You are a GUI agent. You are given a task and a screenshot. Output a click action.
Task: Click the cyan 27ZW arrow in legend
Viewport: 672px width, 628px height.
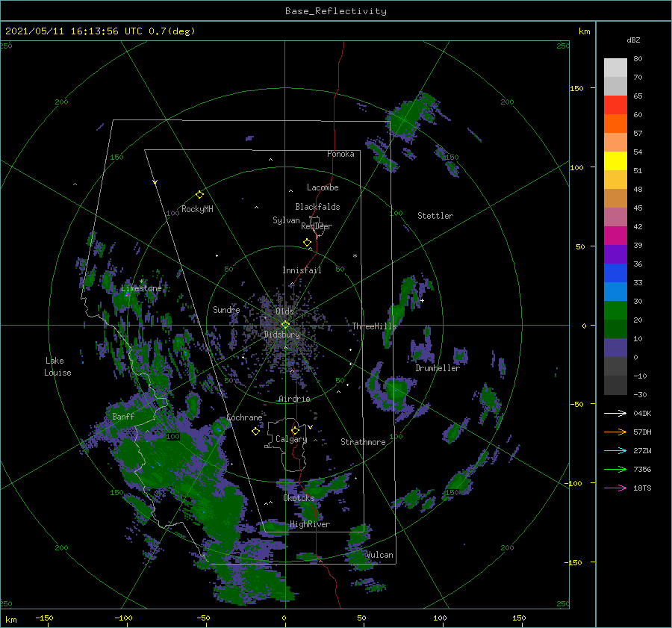(615, 450)
